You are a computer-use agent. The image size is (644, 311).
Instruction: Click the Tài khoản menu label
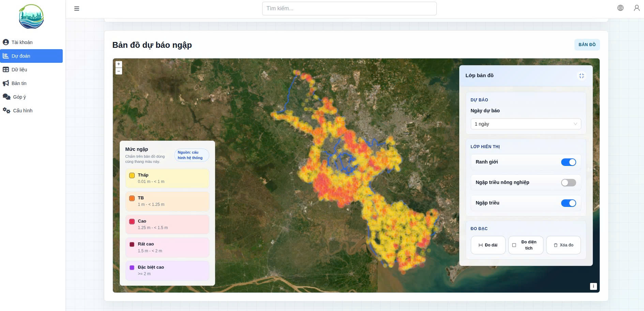coord(22,42)
